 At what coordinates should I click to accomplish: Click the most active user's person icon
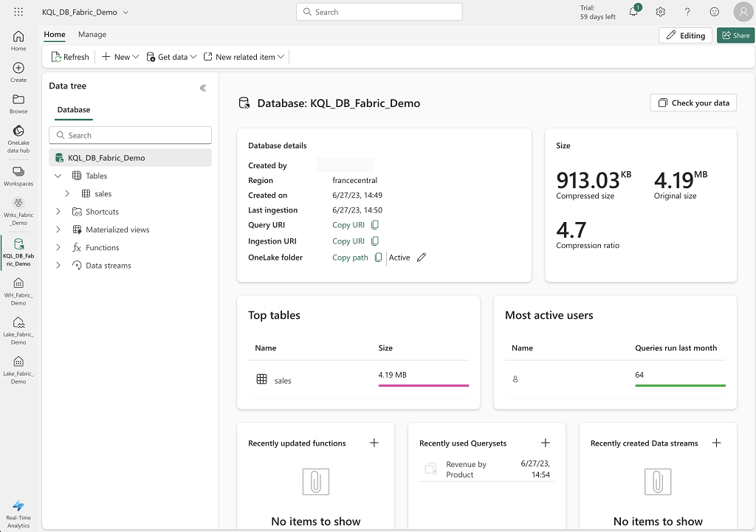tap(515, 379)
